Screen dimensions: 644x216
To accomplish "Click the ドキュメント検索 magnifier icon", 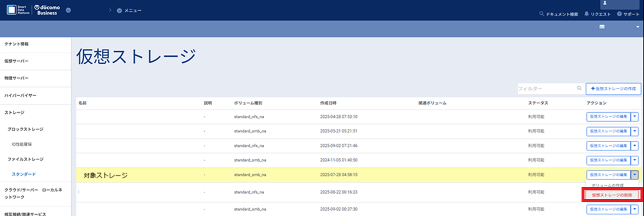I will pyautogui.click(x=541, y=14).
